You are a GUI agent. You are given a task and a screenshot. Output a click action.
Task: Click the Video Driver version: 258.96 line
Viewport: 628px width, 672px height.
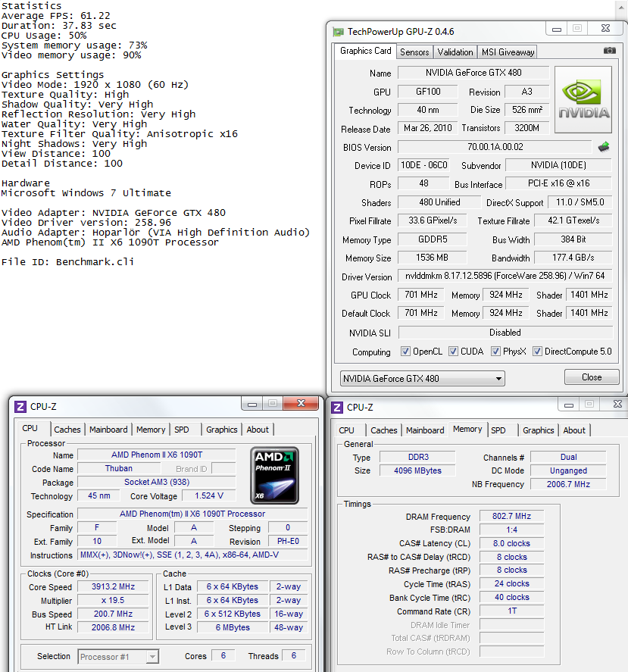86,223
